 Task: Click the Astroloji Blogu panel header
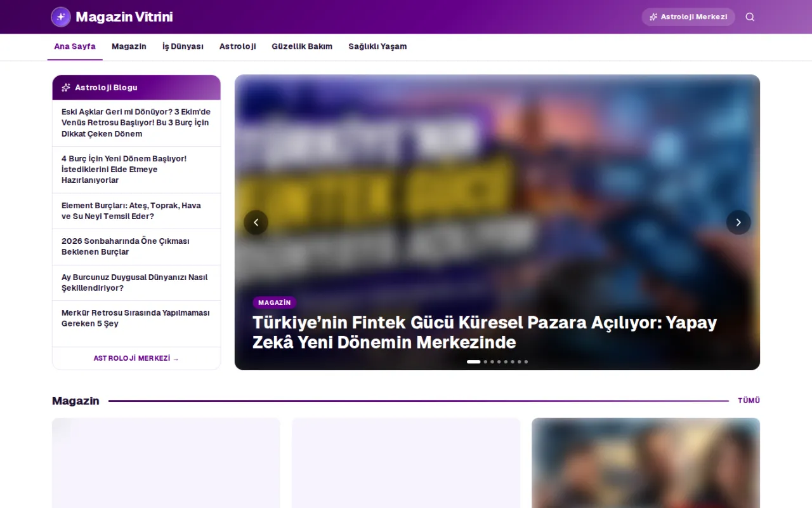point(136,88)
